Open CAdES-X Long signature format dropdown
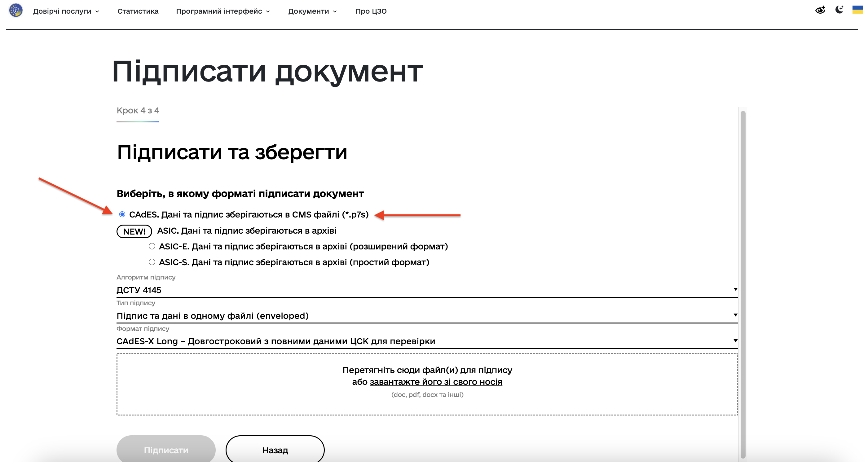The image size is (868, 466). 427,341
